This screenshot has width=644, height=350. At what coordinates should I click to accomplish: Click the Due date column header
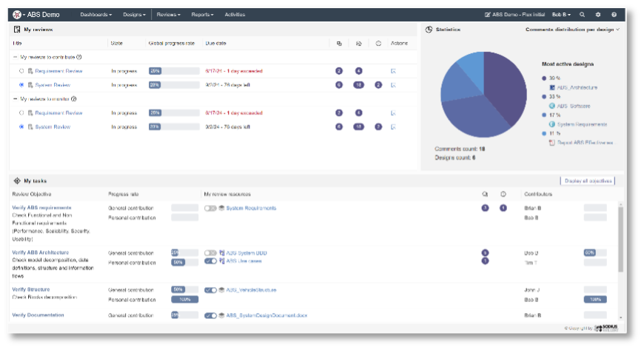215,43
